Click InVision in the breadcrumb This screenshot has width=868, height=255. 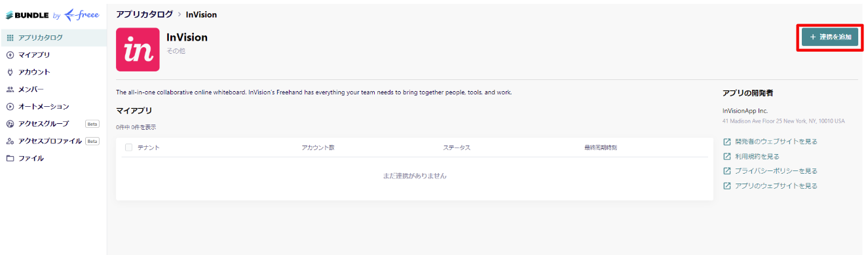click(202, 14)
